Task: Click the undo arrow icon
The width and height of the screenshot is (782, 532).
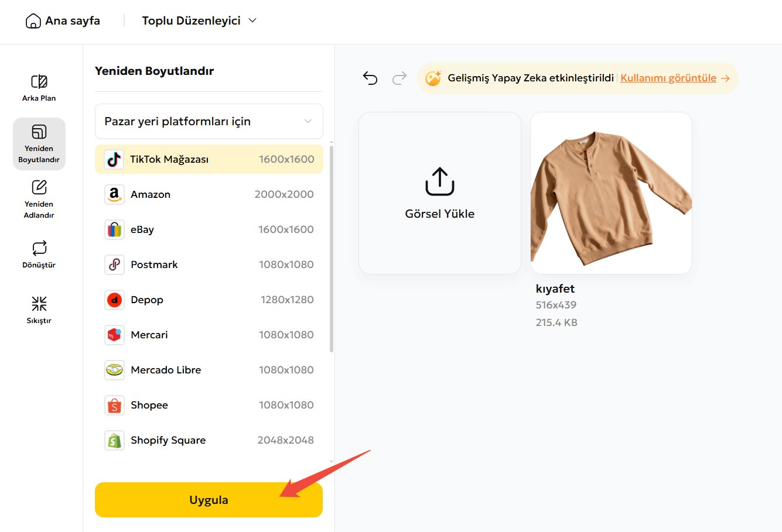Action: [370, 78]
